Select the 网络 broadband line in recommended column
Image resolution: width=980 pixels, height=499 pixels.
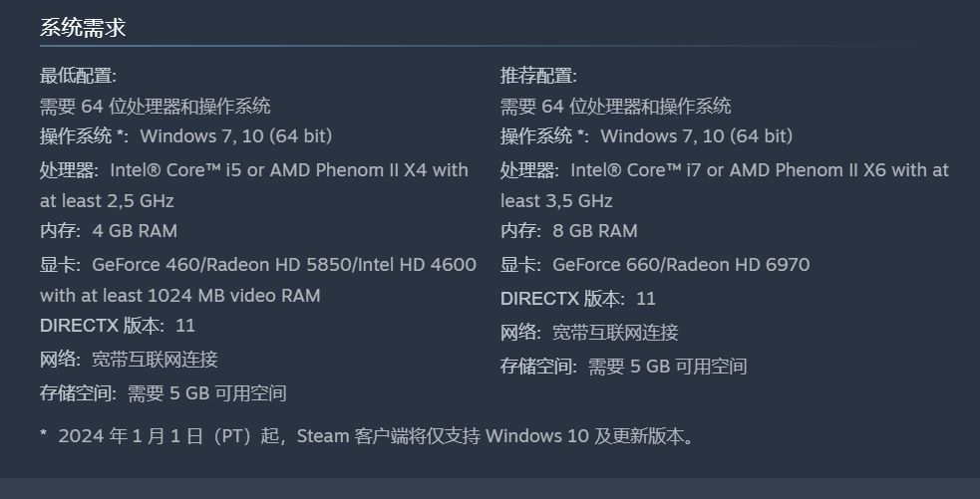589,333
